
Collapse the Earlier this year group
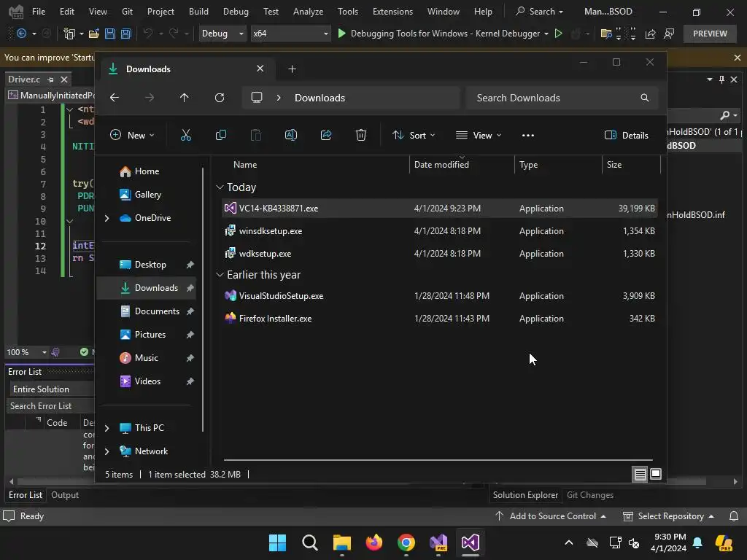(220, 275)
